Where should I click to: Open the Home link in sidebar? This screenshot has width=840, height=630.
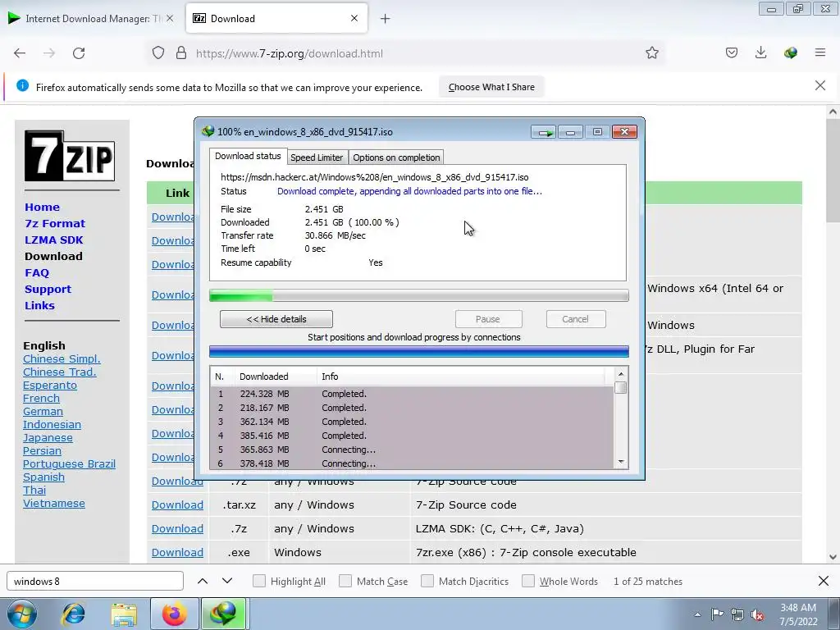click(x=43, y=207)
